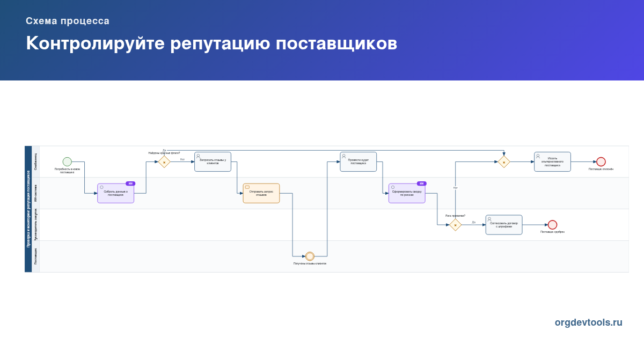Click user icon in 'Запросить отзывы у клиентов' task

(x=198, y=156)
